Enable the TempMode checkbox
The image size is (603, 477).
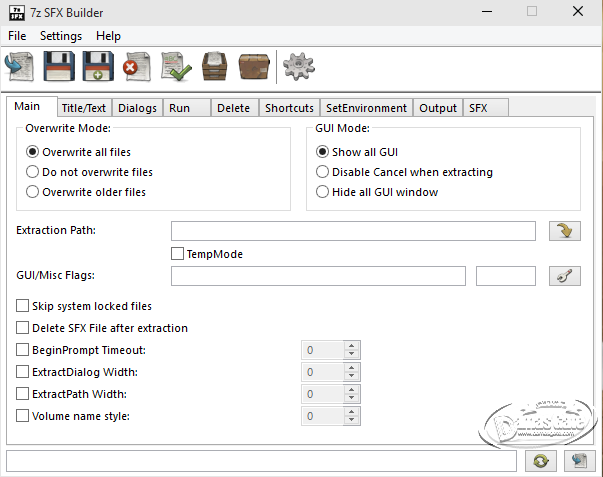point(177,254)
